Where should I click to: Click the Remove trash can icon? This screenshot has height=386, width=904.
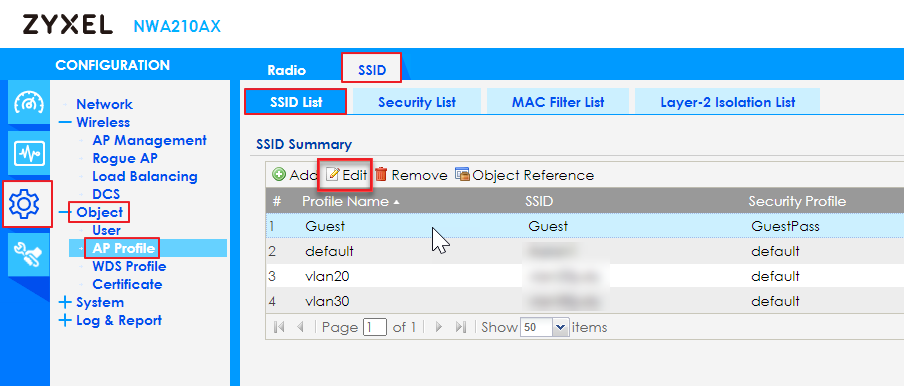(381, 175)
